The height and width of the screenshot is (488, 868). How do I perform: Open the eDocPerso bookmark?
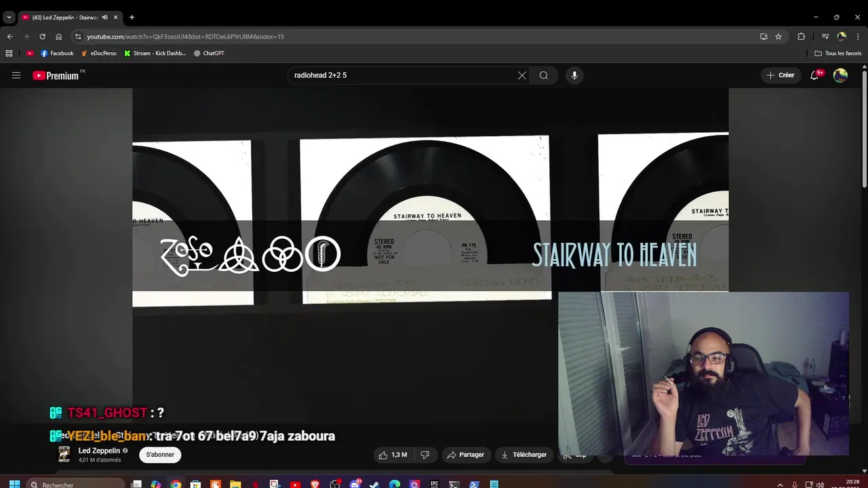[x=99, y=53]
